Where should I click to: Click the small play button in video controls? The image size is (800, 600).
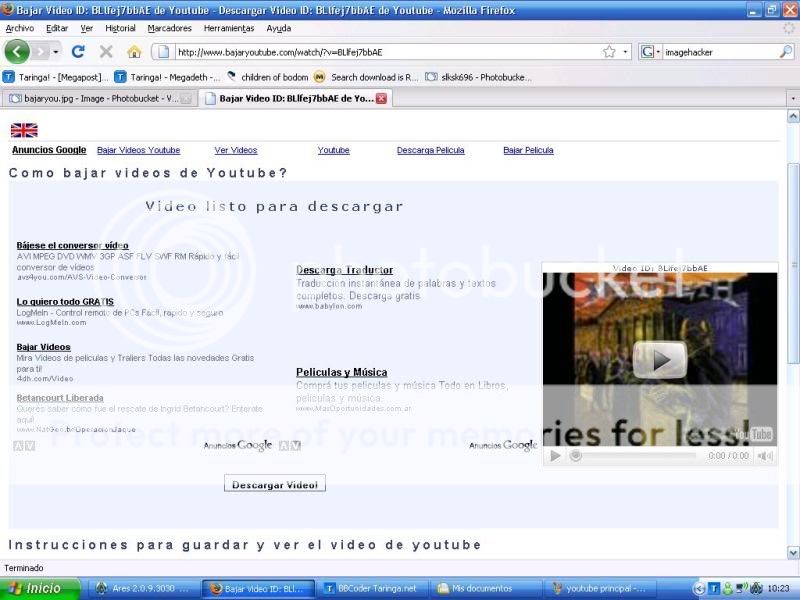(x=556, y=456)
